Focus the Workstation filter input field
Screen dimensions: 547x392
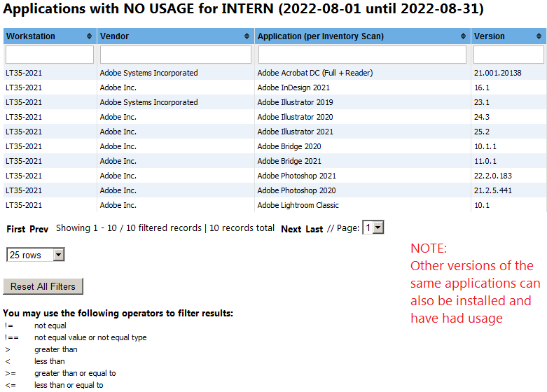point(50,55)
